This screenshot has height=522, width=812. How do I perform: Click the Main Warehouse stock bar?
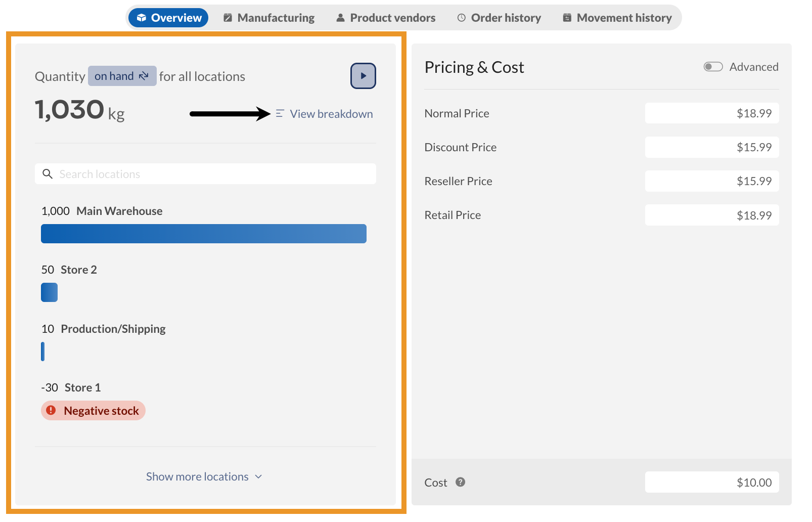point(203,233)
